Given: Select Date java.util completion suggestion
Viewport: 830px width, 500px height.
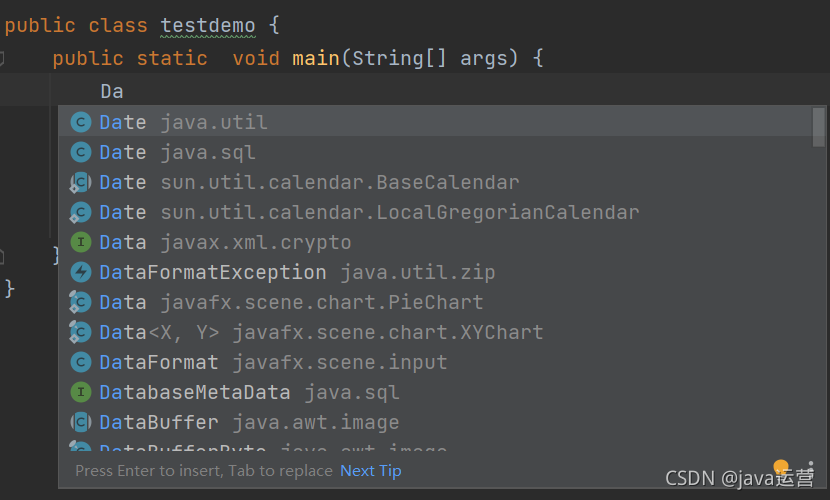Looking at the screenshot, I should [434, 122].
